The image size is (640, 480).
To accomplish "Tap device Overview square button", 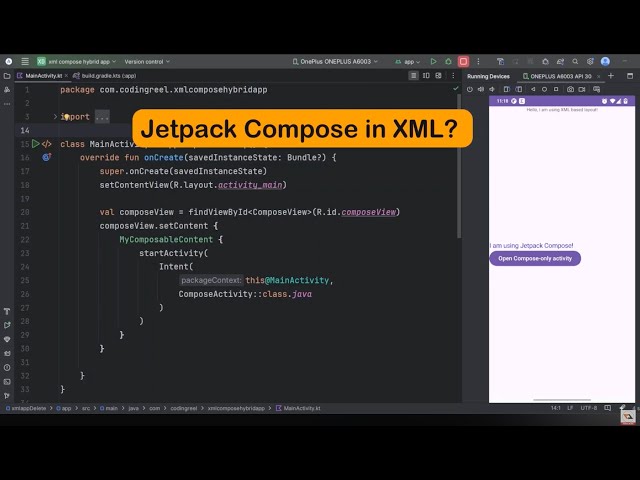I will coord(556,89).
